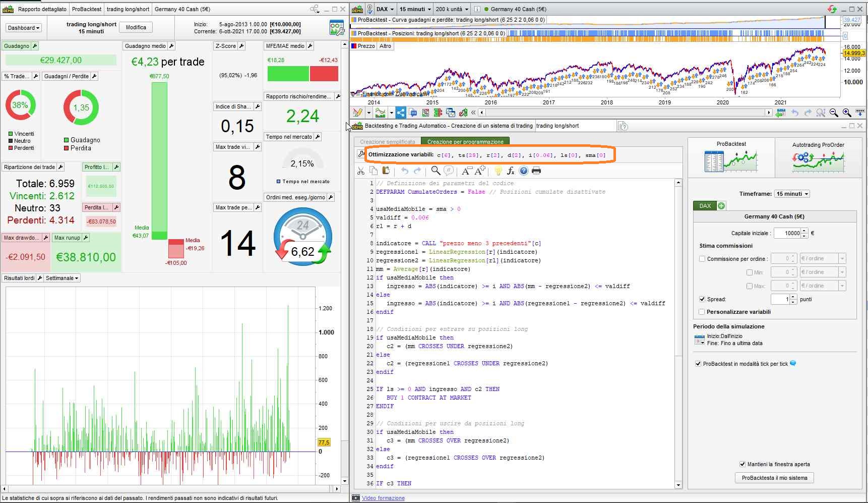Click the wrench icon beside Ottimizzazione variabili
Screen dimensions: 868x503
(x=361, y=154)
